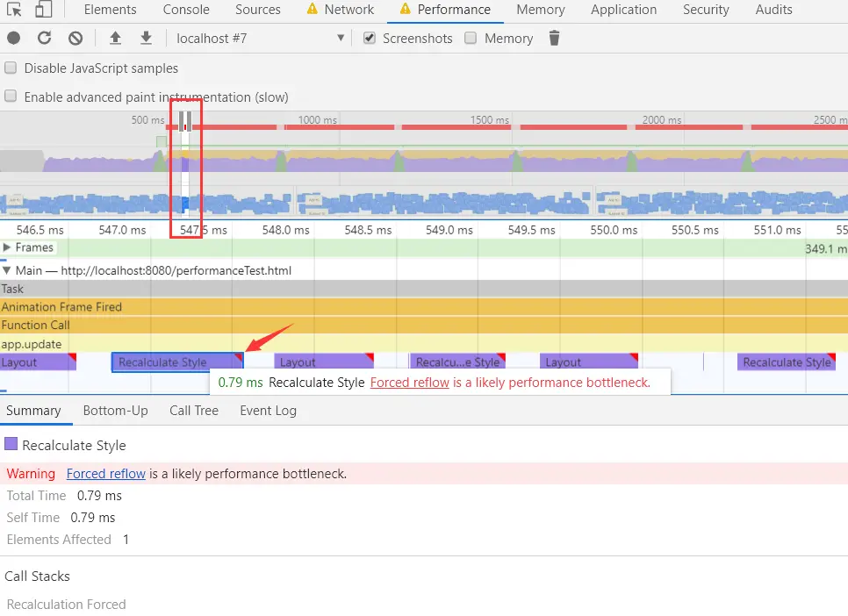The width and height of the screenshot is (848, 616).
Task: Click the save profile download icon
Action: point(146,38)
